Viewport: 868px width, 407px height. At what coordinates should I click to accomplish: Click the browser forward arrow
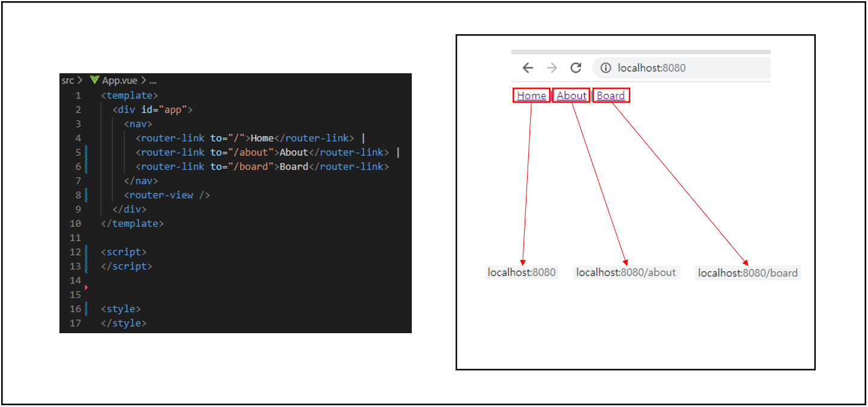[x=552, y=68]
